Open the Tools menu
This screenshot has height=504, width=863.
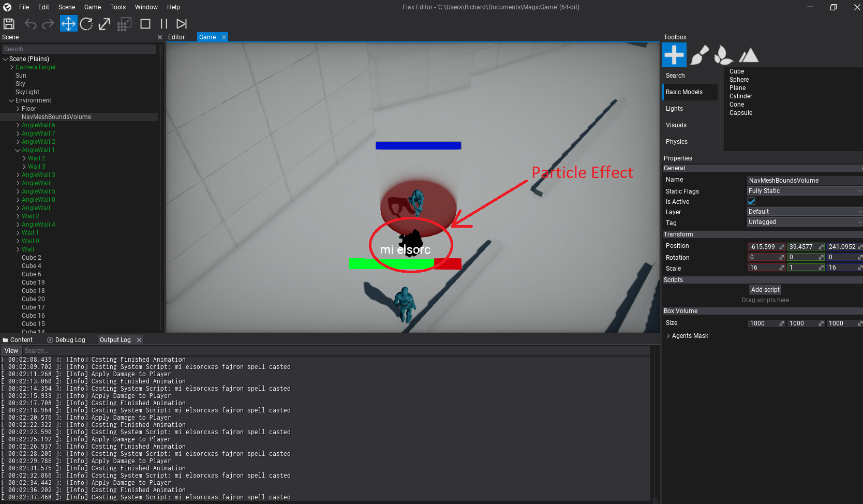click(117, 7)
